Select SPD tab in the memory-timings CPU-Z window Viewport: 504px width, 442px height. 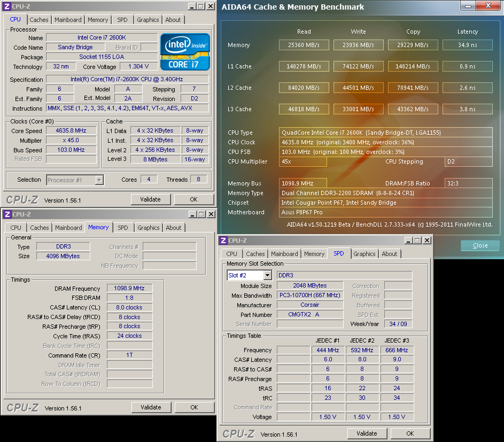pyautogui.click(x=123, y=228)
